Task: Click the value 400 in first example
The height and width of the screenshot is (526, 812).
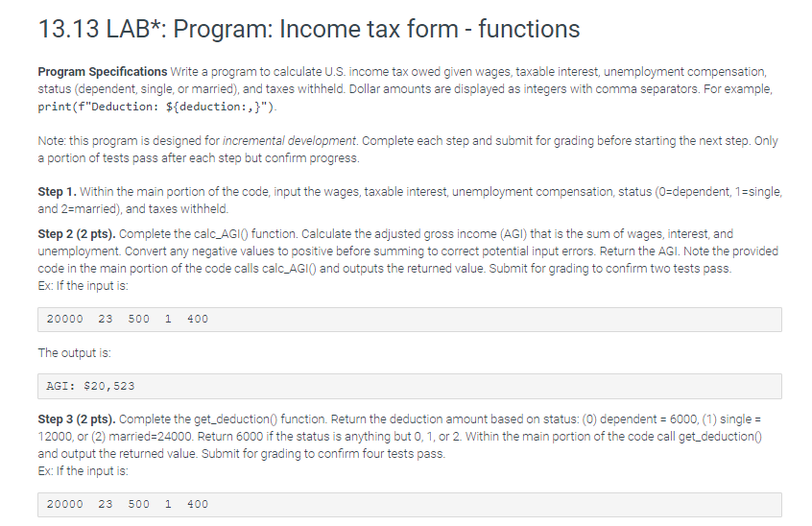Action: coord(198,319)
